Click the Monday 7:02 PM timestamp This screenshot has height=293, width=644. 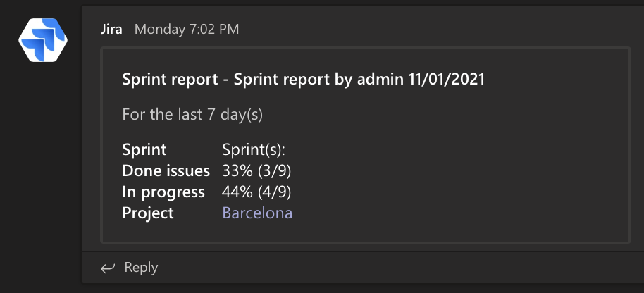[x=187, y=30]
